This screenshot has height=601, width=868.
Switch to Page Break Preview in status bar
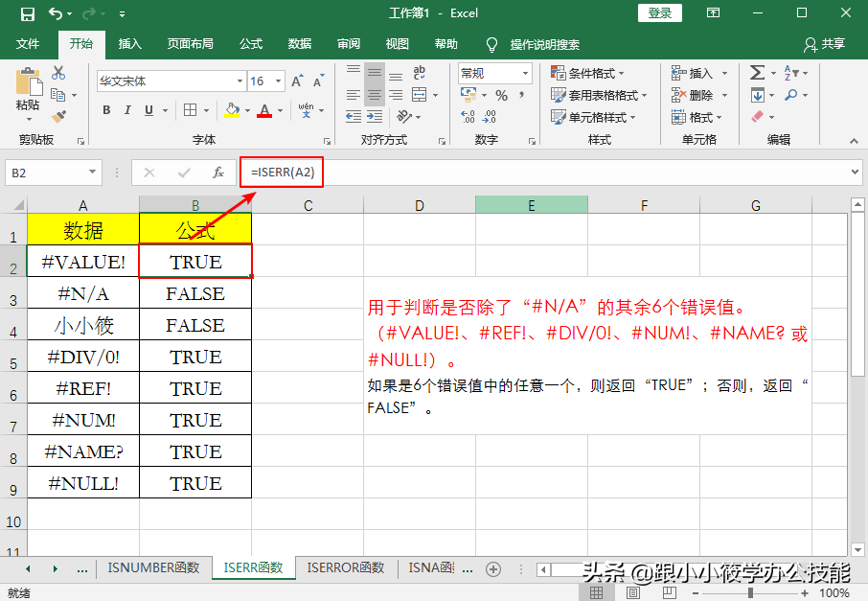pos(670,592)
